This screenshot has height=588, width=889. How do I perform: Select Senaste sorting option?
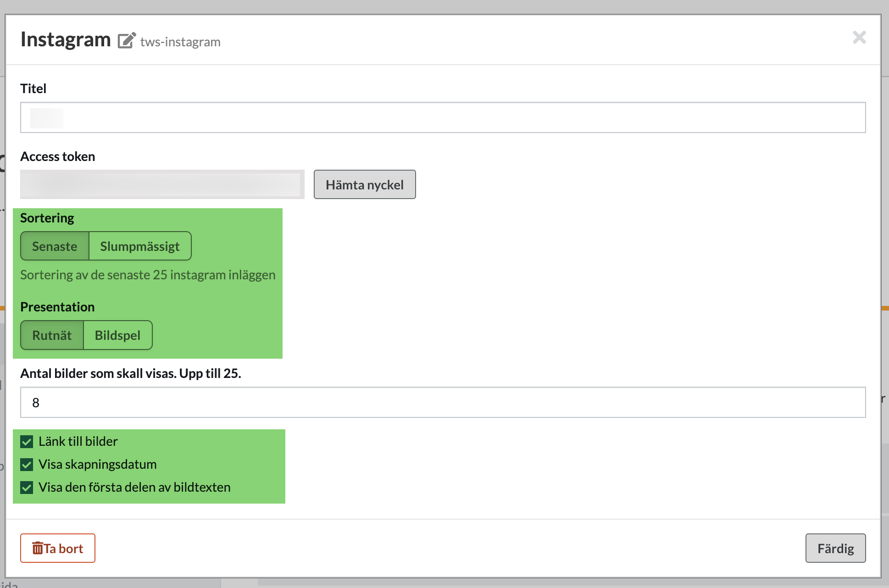(55, 246)
